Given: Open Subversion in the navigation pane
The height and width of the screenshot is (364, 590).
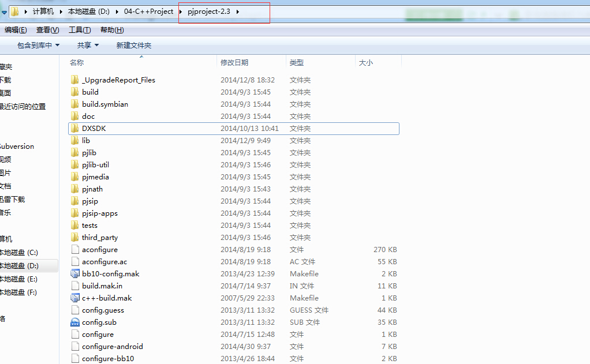Looking at the screenshot, I should coord(17,147).
